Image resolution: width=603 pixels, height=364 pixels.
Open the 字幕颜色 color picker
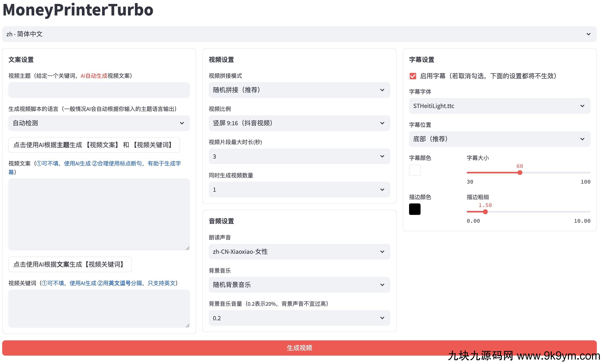(x=415, y=170)
